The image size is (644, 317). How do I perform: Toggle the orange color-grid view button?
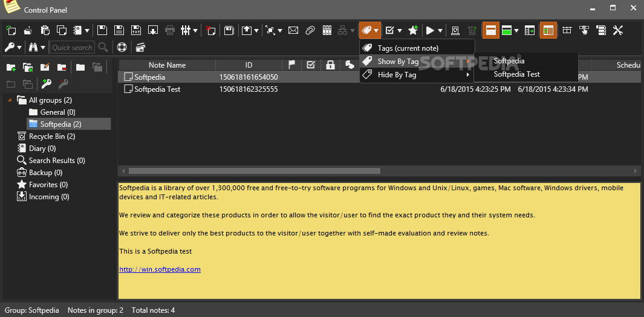[x=548, y=30]
